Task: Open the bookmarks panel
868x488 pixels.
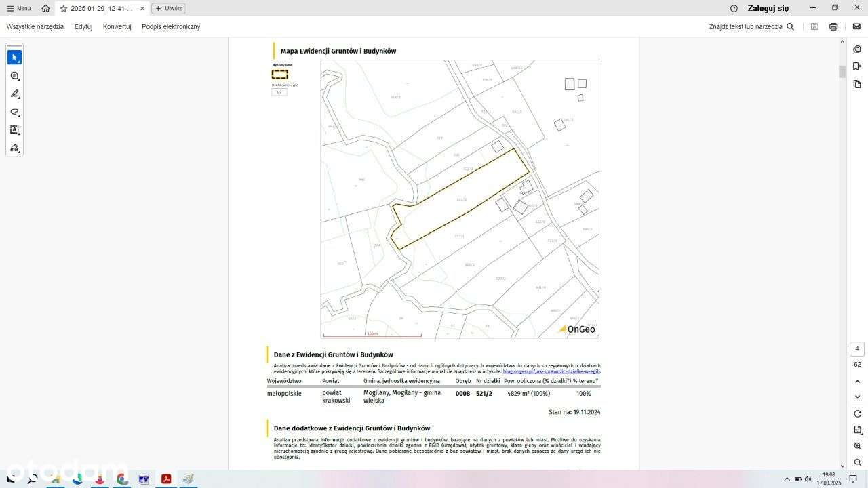Action: (x=857, y=66)
